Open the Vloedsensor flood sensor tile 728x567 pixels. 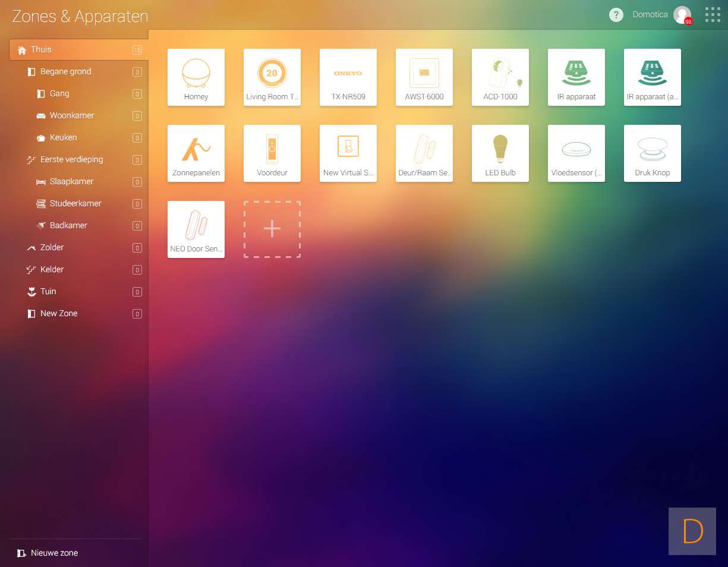(x=576, y=153)
